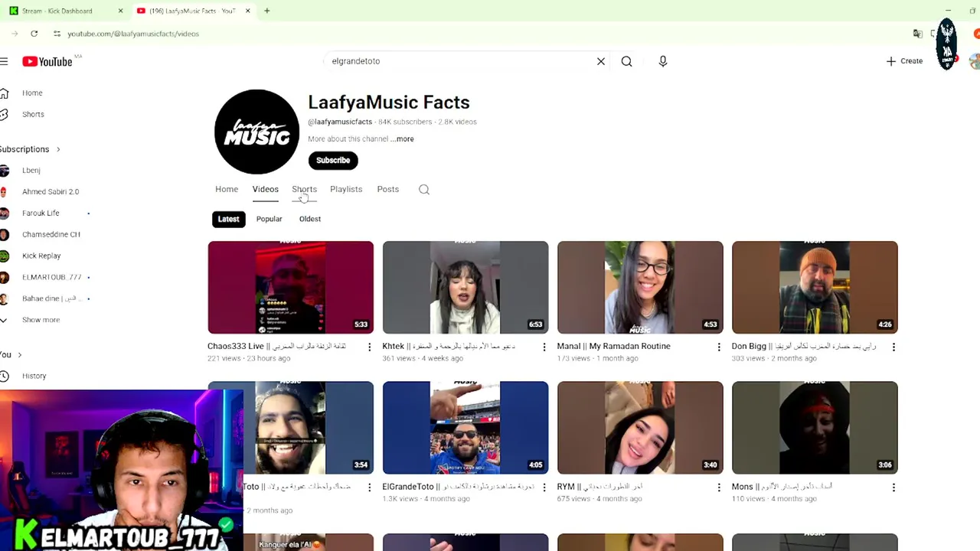Play the Don Bigg video thumbnail
The height and width of the screenshot is (551, 980).
coord(815,287)
